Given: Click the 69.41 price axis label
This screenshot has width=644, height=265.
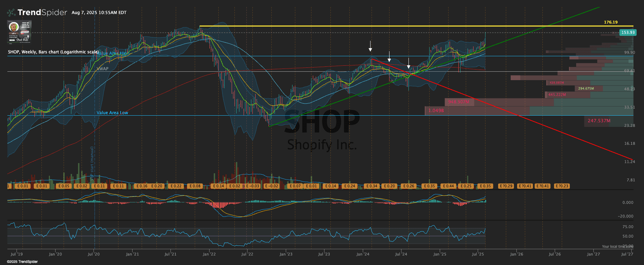Looking at the screenshot, I should (x=630, y=71).
